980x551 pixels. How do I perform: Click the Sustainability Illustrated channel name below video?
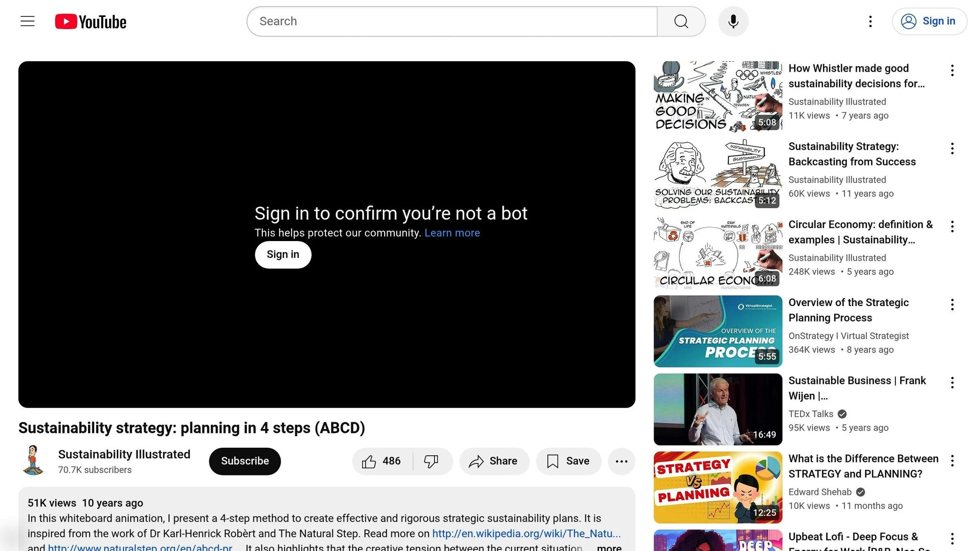point(124,454)
